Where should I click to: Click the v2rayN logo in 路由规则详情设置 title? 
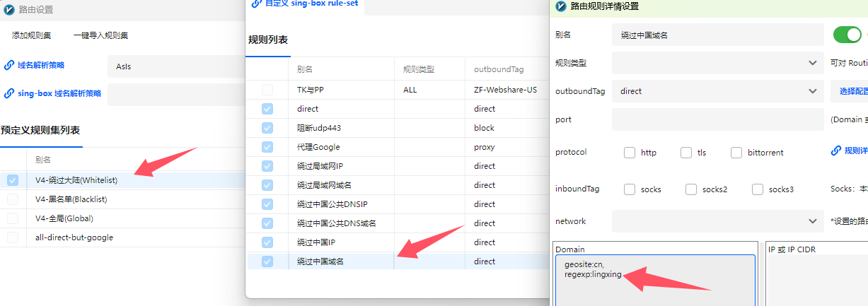click(x=562, y=6)
